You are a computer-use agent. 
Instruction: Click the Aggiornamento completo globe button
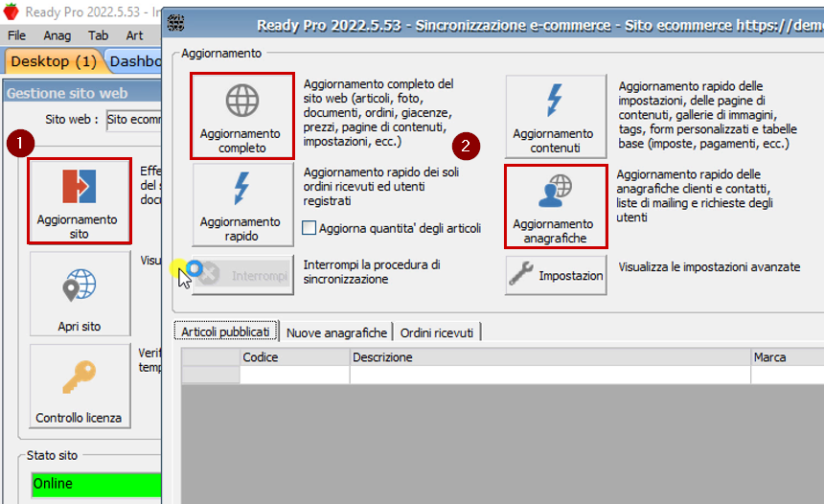click(241, 116)
